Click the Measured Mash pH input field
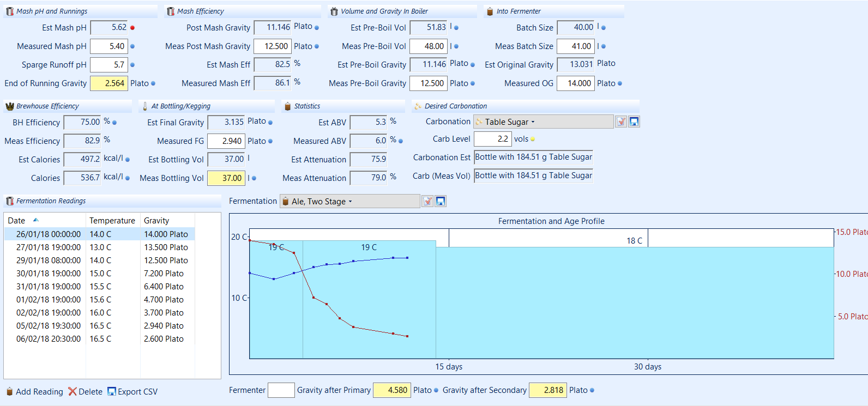868x406 pixels. tap(108, 46)
